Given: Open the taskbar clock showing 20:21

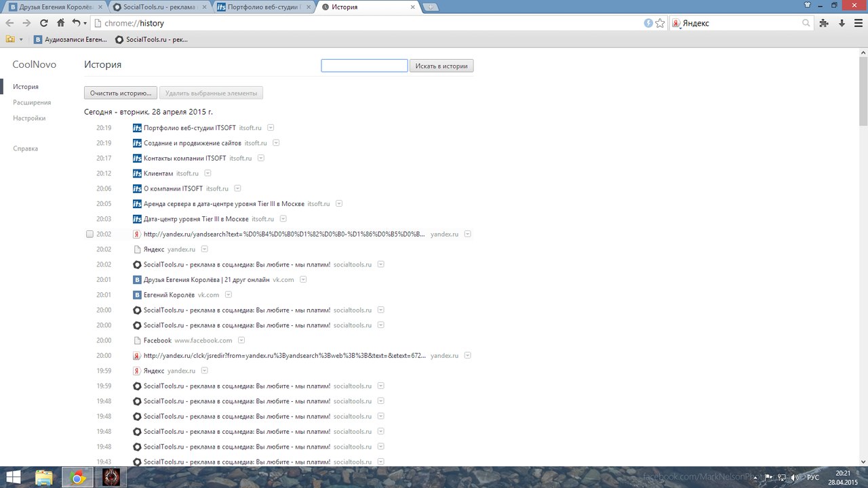Looking at the screenshot, I should tap(843, 477).
